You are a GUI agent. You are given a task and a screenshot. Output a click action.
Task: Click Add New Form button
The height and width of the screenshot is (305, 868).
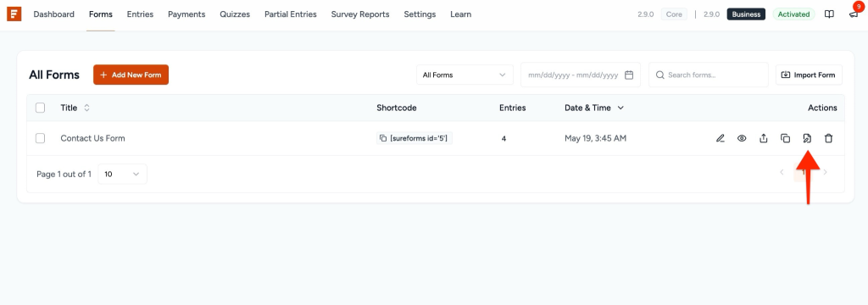[131, 75]
